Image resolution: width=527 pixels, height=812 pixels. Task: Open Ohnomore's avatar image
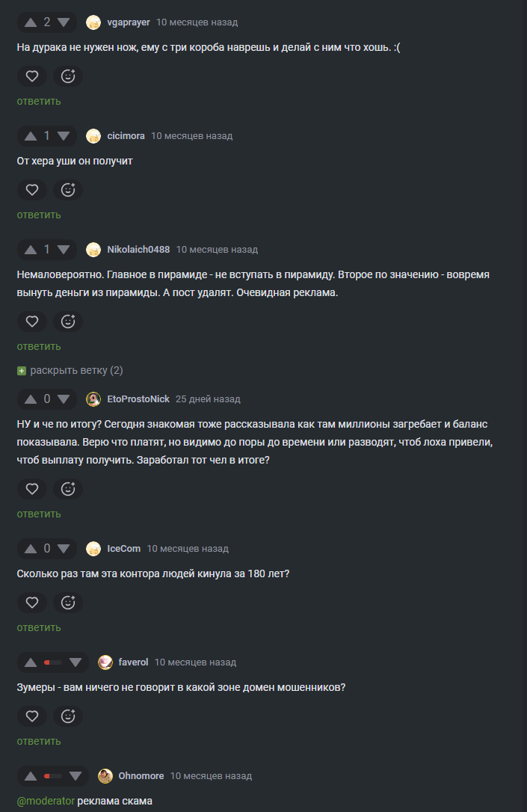pos(105,776)
